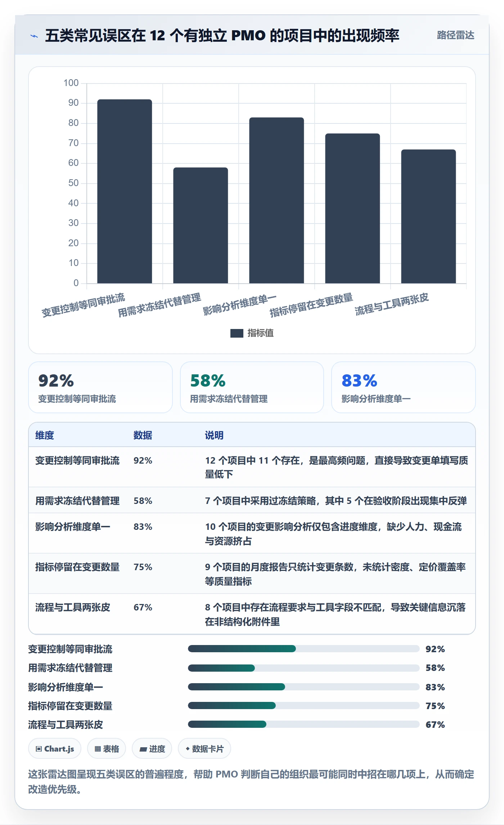Click the footer summary starting 这张雷达图
This screenshot has width=504, height=825.
(251, 781)
